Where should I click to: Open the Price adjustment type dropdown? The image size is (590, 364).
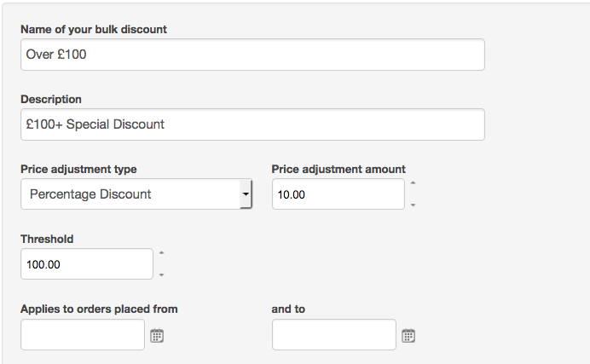point(136,194)
